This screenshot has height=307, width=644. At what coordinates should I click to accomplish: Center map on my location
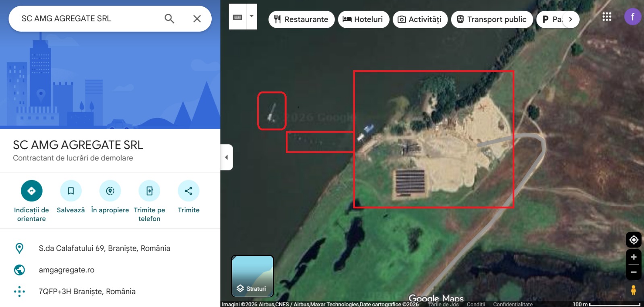(634, 240)
